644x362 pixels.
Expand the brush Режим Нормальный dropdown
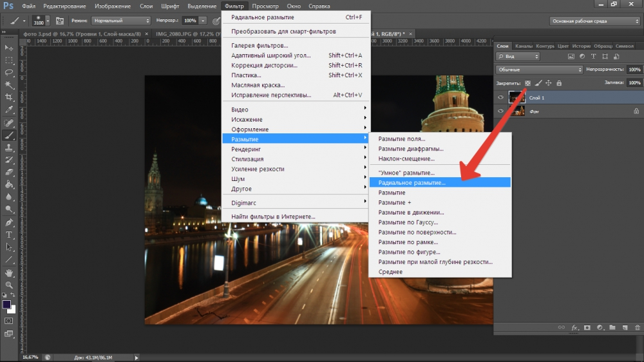point(121,21)
